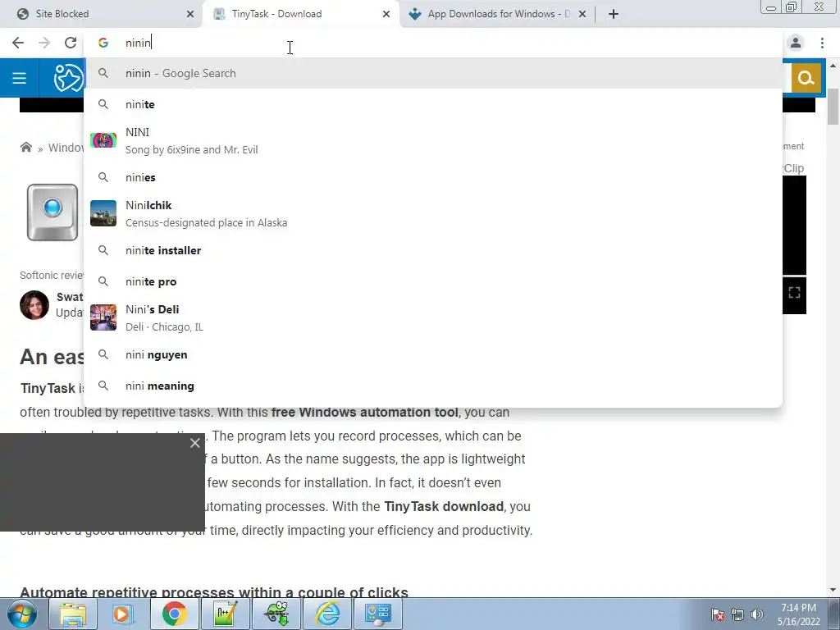Click the orange Softonic search button
840x630 pixels.
pyautogui.click(x=806, y=78)
